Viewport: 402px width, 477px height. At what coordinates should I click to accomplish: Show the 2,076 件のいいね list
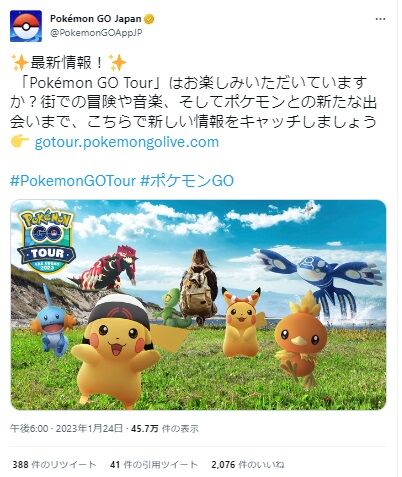coord(248,464)
